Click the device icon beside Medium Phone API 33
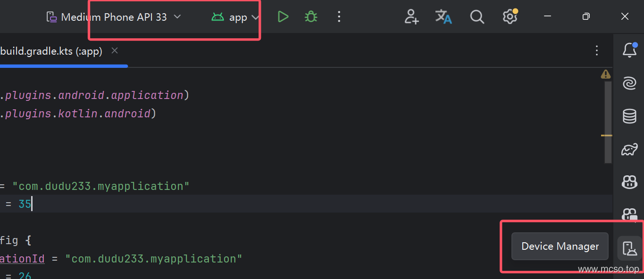The image size is (644, 279). [51, 17]
